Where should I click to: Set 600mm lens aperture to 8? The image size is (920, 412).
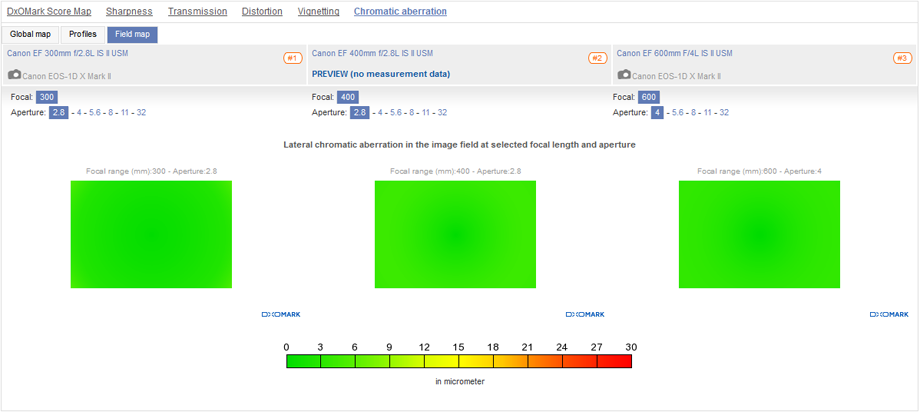pyautogui.click(x=694, y=113)
